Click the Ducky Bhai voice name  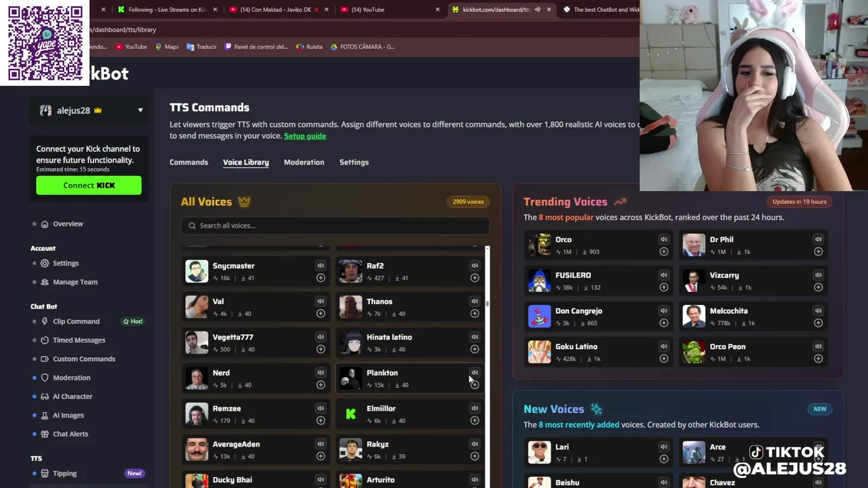[x=233, y=480]
